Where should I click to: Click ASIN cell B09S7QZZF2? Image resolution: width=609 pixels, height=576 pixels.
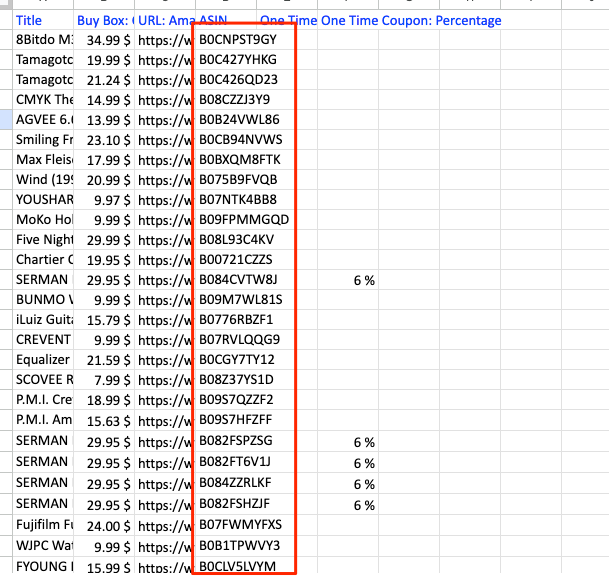pos(226,400)
